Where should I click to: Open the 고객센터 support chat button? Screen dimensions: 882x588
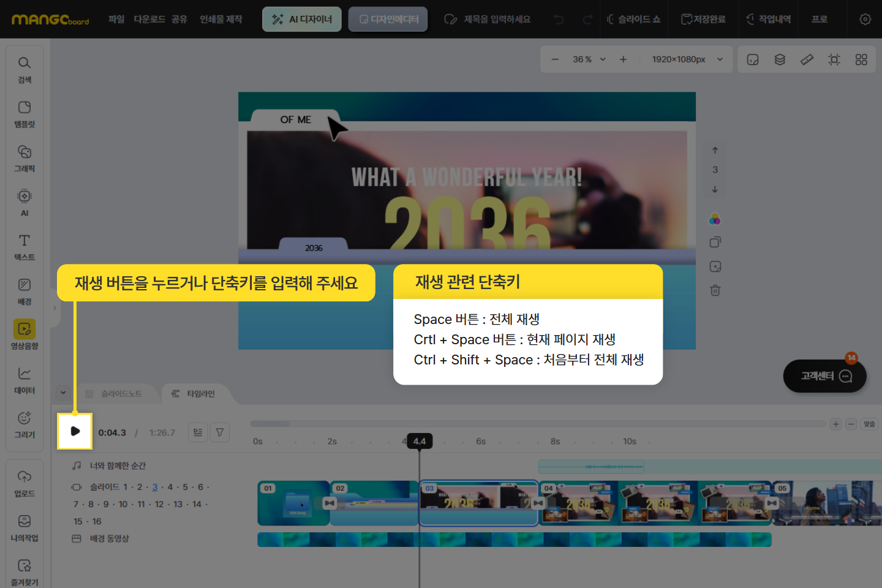[x=824, y=376]
